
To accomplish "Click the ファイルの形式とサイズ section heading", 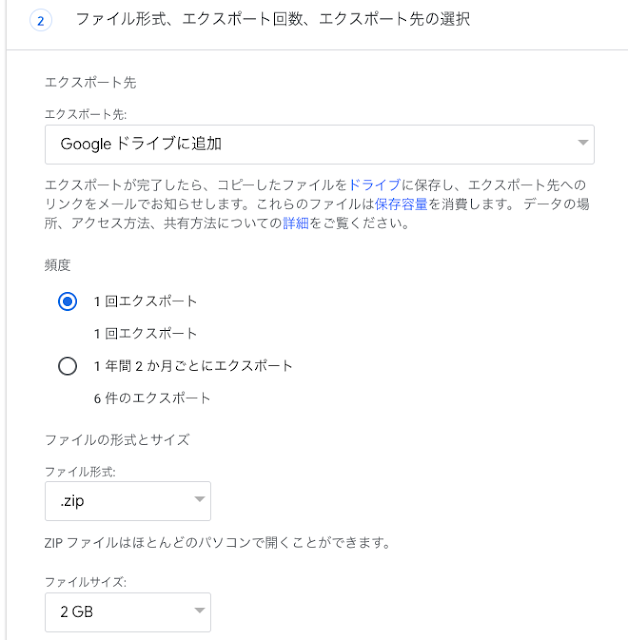I will [x=117, y=439].
